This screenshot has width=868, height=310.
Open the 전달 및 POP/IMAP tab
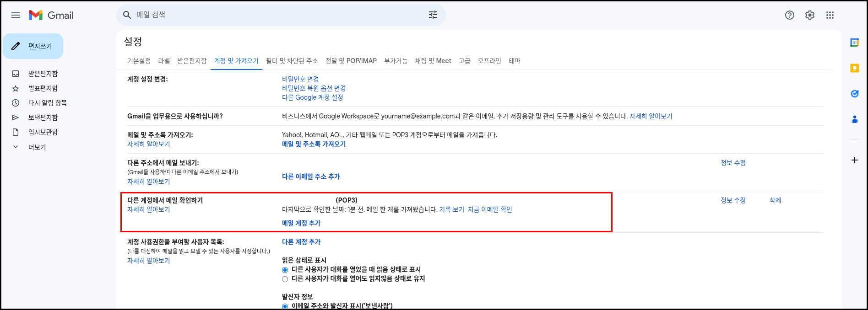[x=351, y=61]
